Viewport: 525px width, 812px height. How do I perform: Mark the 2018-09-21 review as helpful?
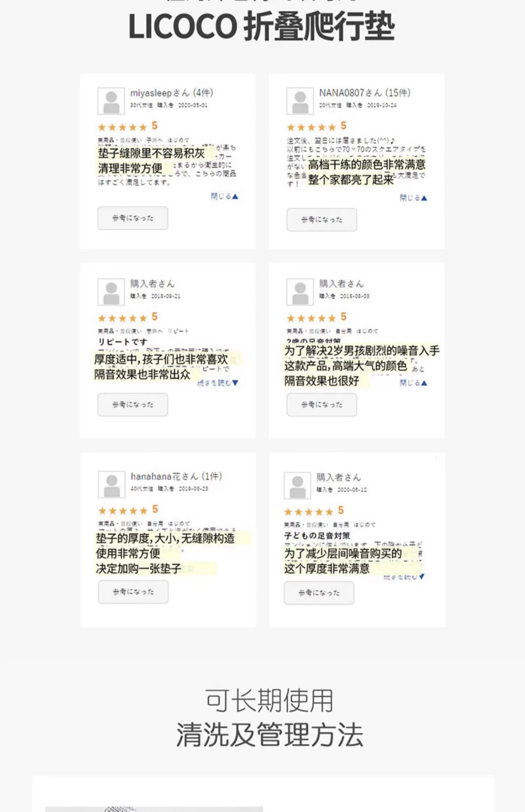133,405
